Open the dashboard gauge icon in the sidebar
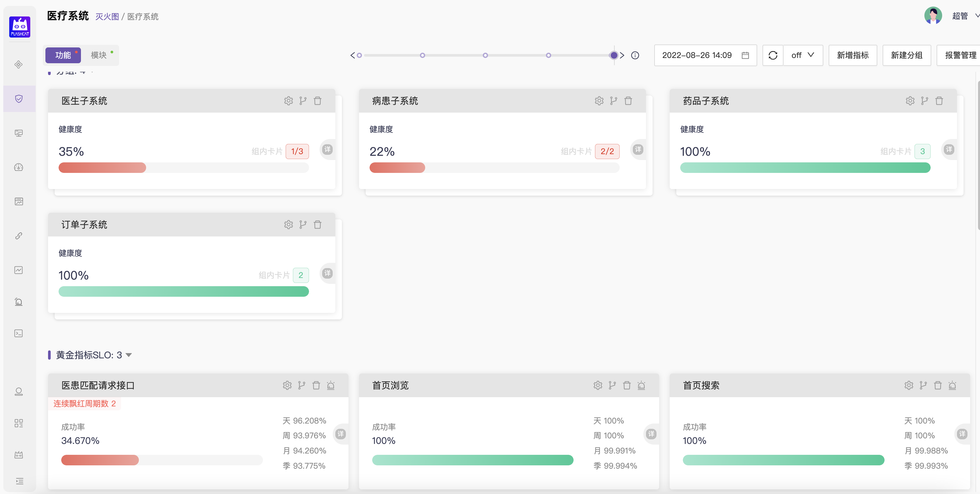This screenshot has width=980, height=494. [x=19, y=167]
